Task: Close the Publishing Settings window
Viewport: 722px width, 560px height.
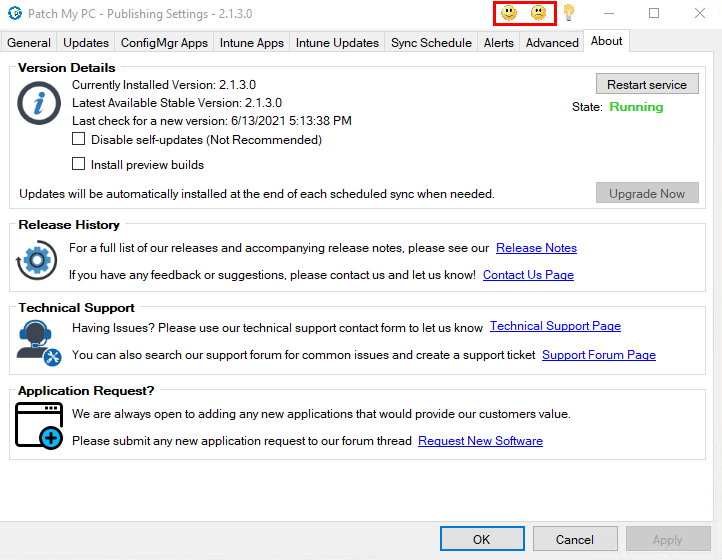Action: point(699,13)
